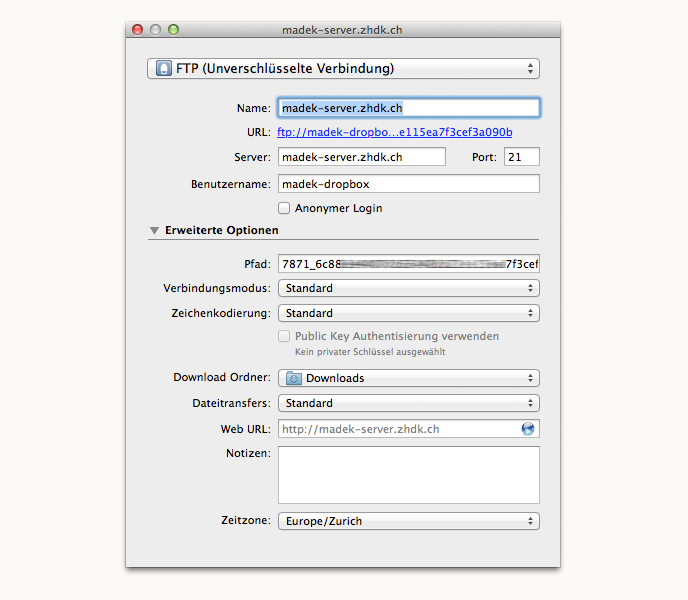Image resolution: width=688 pixels, height=600 pixels.
Task: Click the Web URL text field
Action: pos(397,429)
